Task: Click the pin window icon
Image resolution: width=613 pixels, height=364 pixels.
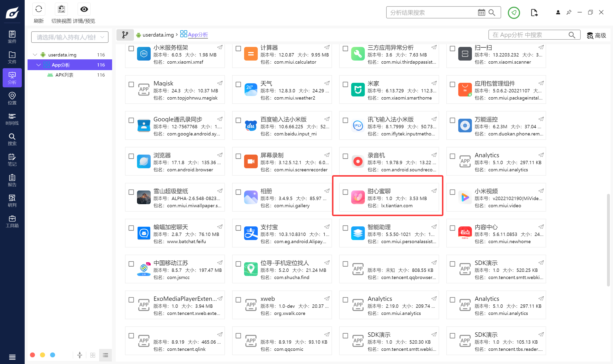Action: click(569, 12)
